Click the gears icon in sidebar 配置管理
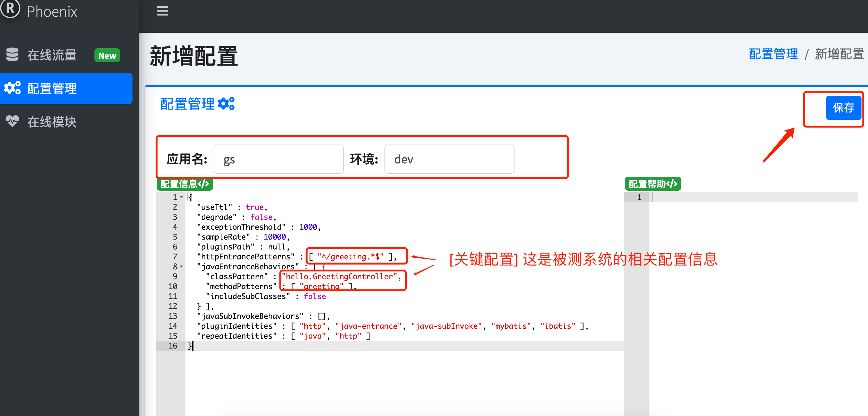This screenshot has width=868, height=416. 12,88
